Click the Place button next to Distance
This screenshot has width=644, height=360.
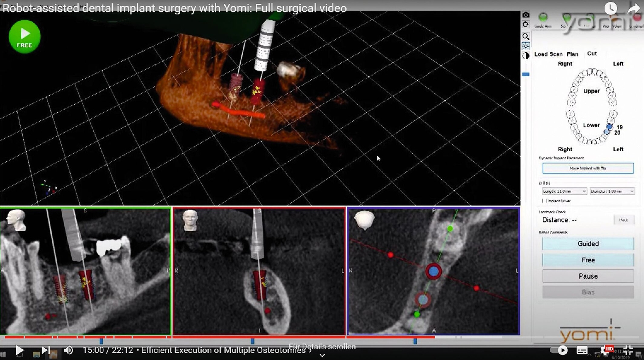coord(624,220)
